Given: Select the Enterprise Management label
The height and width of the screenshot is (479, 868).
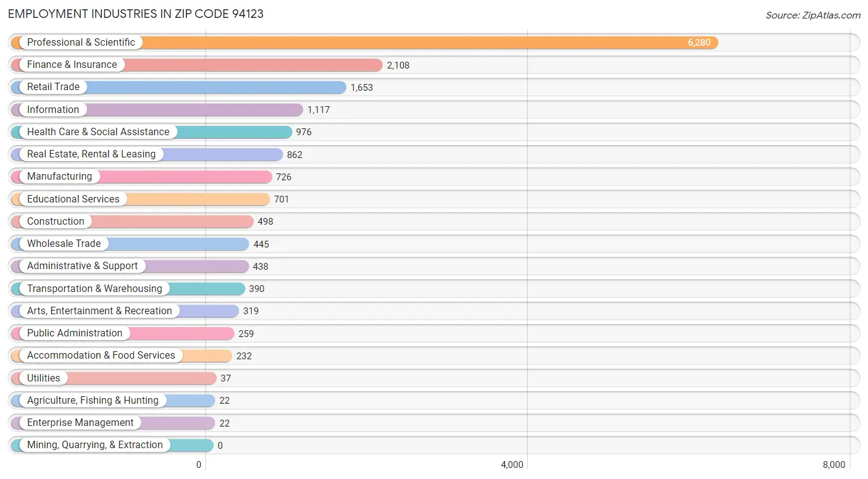Looking at the screenshot, I should (x=80, y=423).
